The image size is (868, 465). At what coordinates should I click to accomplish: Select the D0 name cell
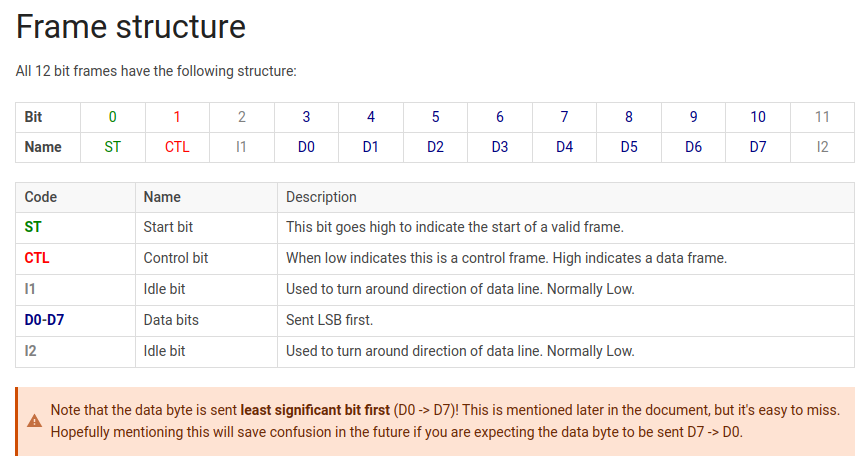(x=306, y=147)
